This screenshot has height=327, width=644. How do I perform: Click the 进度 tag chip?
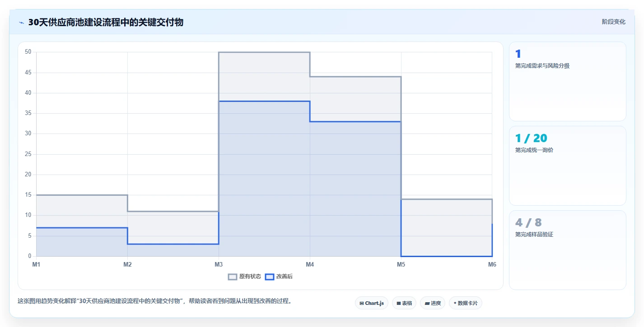coord(433,303)
